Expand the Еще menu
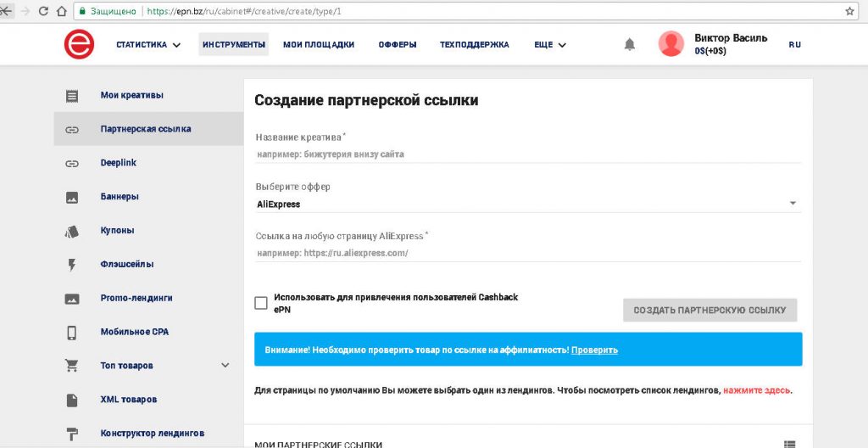The image size is (868, 448). pyautogui.click(x=549, y=45)
